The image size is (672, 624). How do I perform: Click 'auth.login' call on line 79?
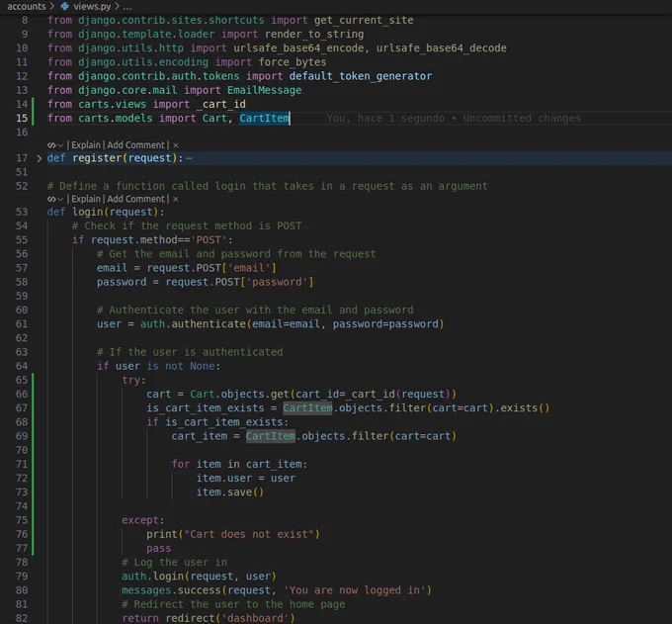point(152,577)
